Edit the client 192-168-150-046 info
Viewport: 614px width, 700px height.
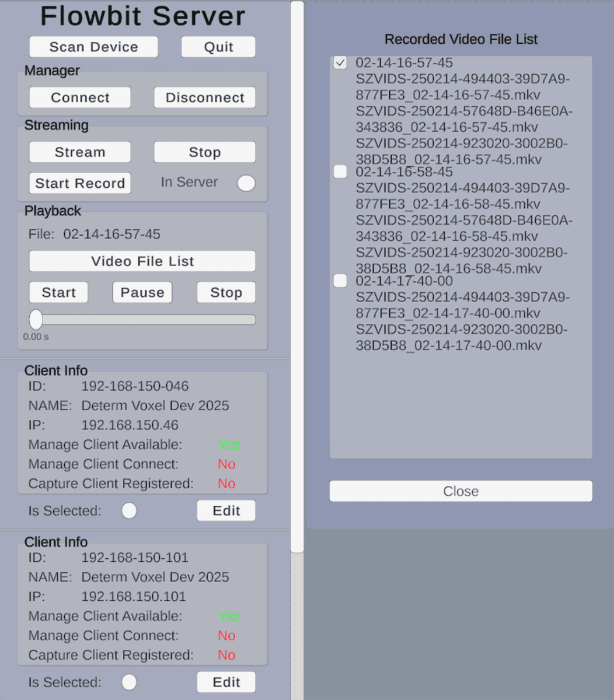[226, 511]
